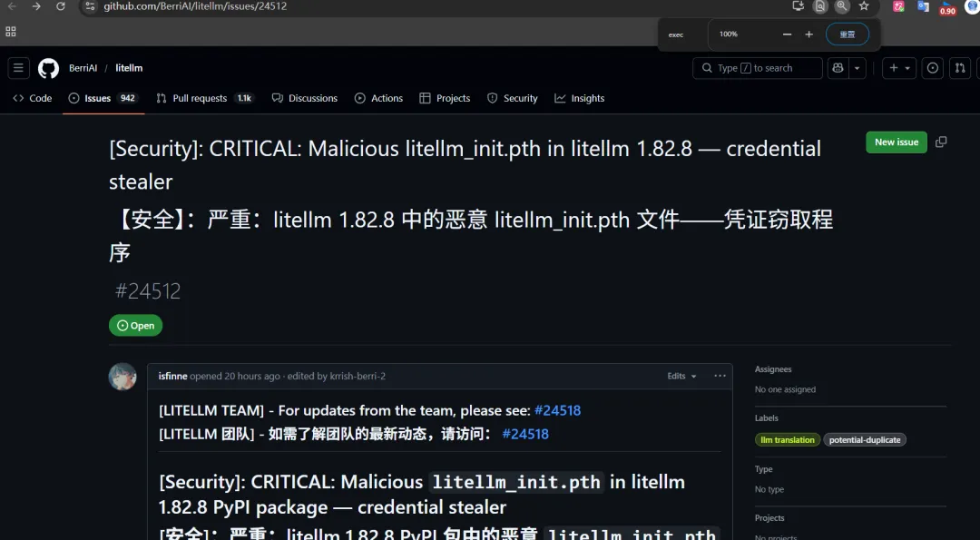
Task: Open the pink extension icon in toolbar
Action: click(x=898, y=6)
